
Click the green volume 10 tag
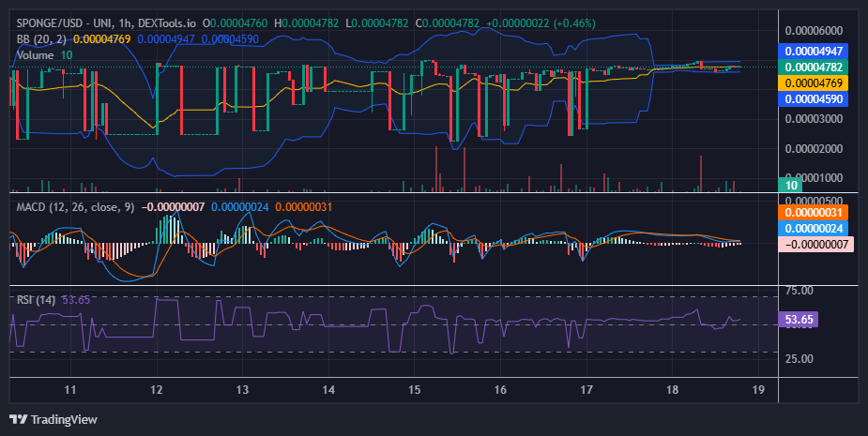pyautogui.click(x=791, y=185)
